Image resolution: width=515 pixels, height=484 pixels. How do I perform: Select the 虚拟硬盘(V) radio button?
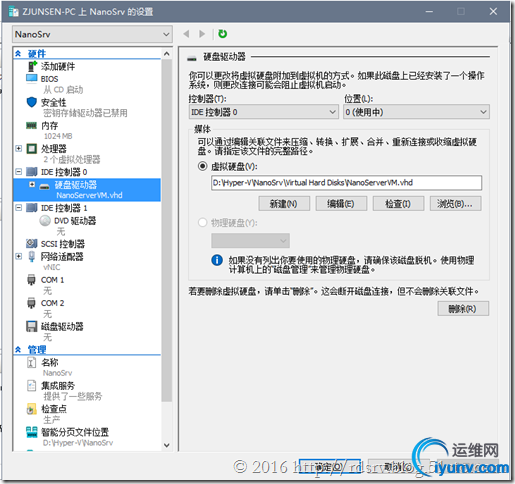202,166
